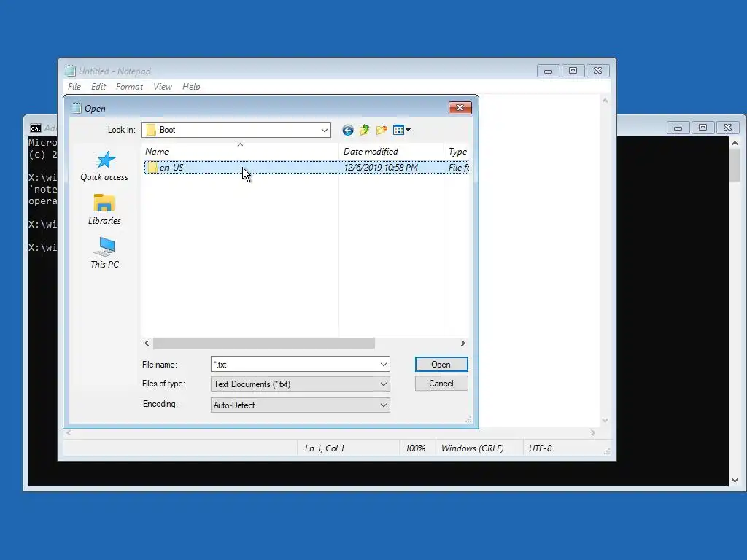The width and height of the screenshot is (747, 560).
Task: Close the Command Prompt window
Action: pos(727,127)
